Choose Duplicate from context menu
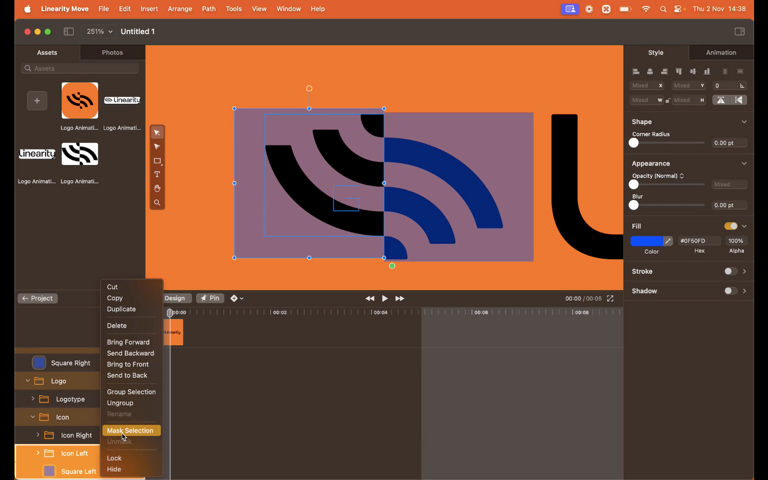The height and width of the screenshot is (480, 768). [x=121, y=309]
